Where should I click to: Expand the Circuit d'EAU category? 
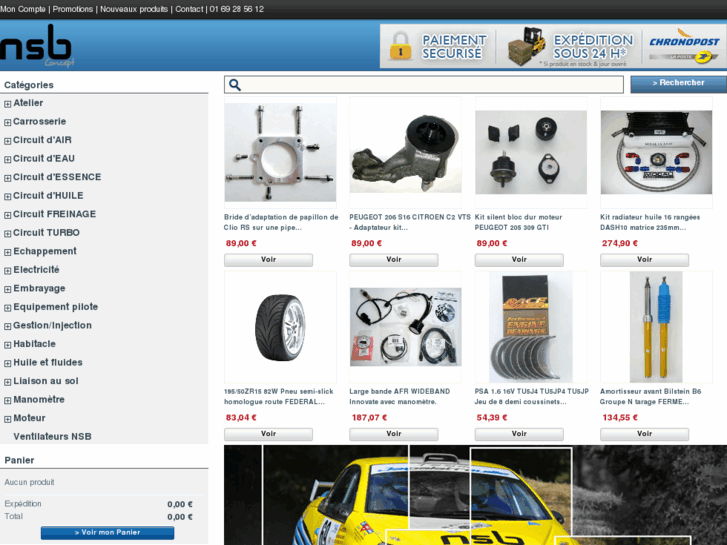[x=7, y=160]
